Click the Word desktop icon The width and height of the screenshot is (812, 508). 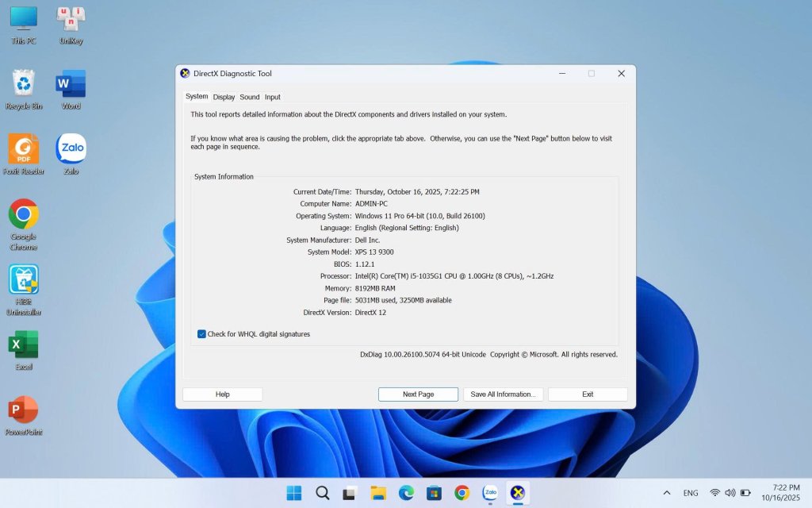pos(71,84)
